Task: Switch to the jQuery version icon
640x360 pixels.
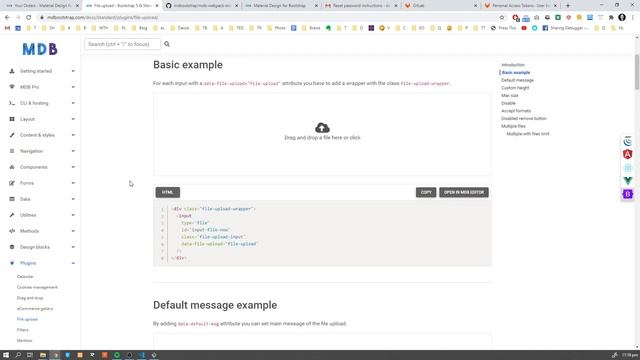Action: coord(628,141)
